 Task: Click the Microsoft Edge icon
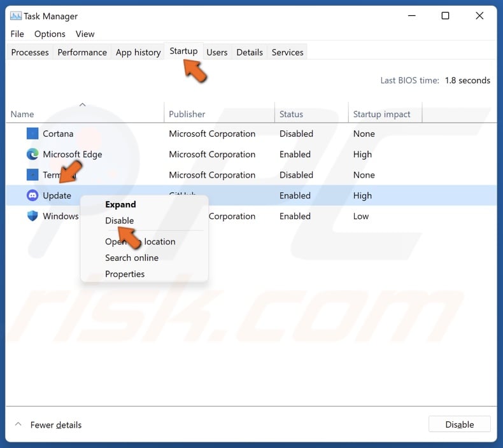(32, 154)
